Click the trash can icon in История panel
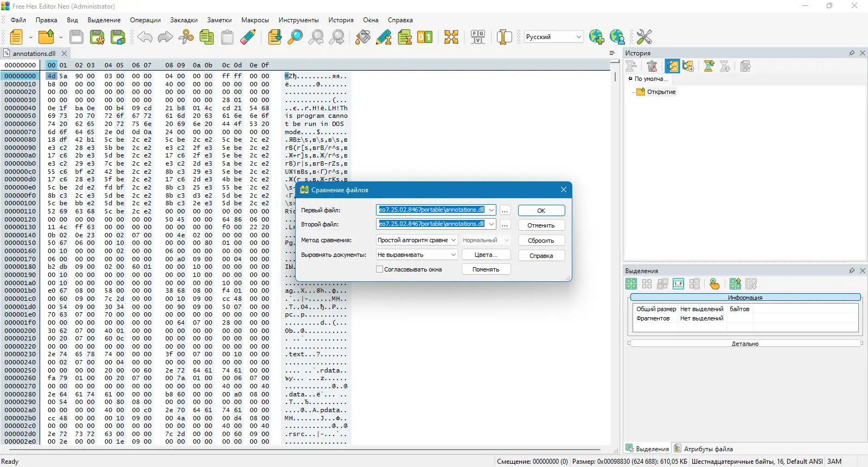Screen dimensions: 868x467 [652, 66]
